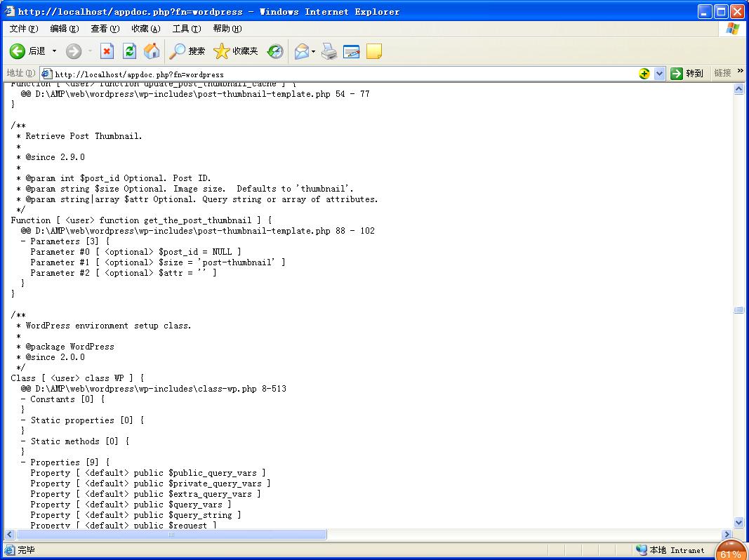
Task: Click the yellow-green plus icon in address bar
Action: pyautogui.click(x=644, y=74)
